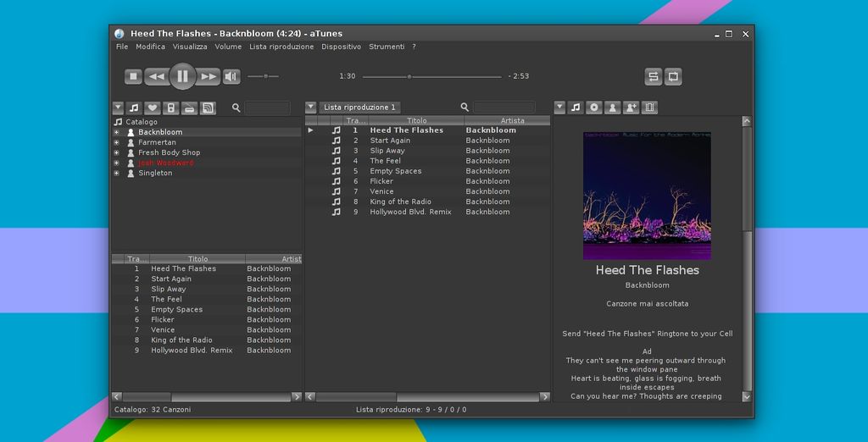Viewport: 868px width, 442px height.
Task: Pause the current song
Action: pos(182,76)
